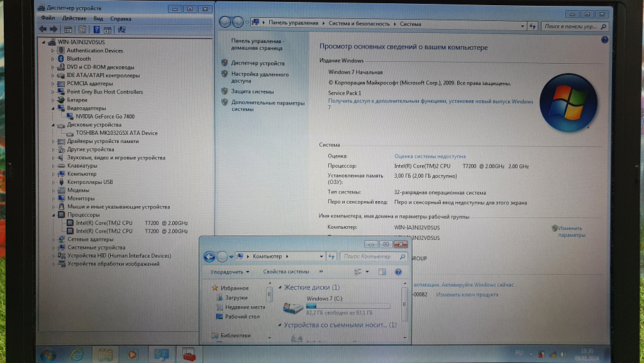The height and width of the screenshot is (363, 644).
Task: Collapse the Процессоры category
Action: pos(53,215)
